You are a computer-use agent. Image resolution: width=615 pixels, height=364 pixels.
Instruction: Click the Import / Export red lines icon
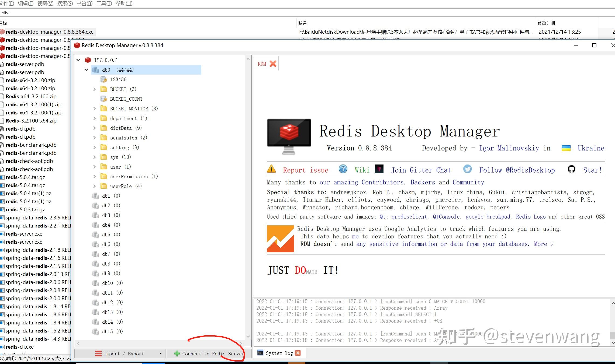pyautogui.click(x=98, y=353)
